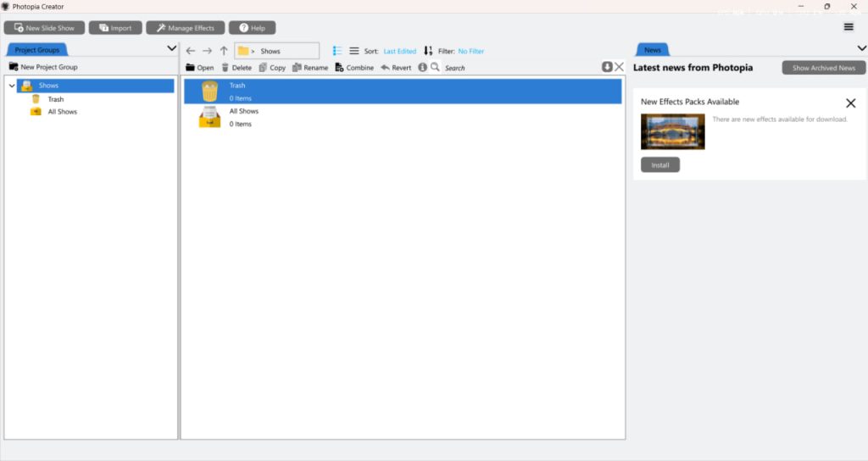This screenshot has width=868, height=461.
Task: Click Show Archived News
Action: [x=824, y=68]
